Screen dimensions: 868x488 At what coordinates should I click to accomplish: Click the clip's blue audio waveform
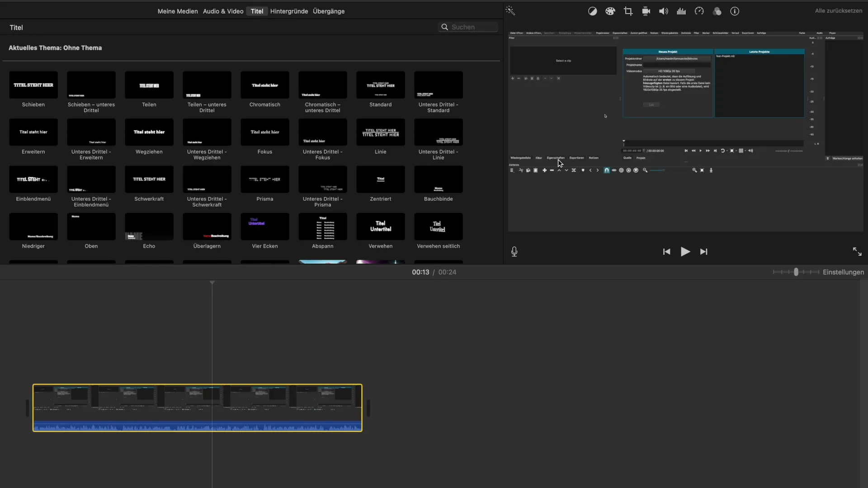point(198,426)
